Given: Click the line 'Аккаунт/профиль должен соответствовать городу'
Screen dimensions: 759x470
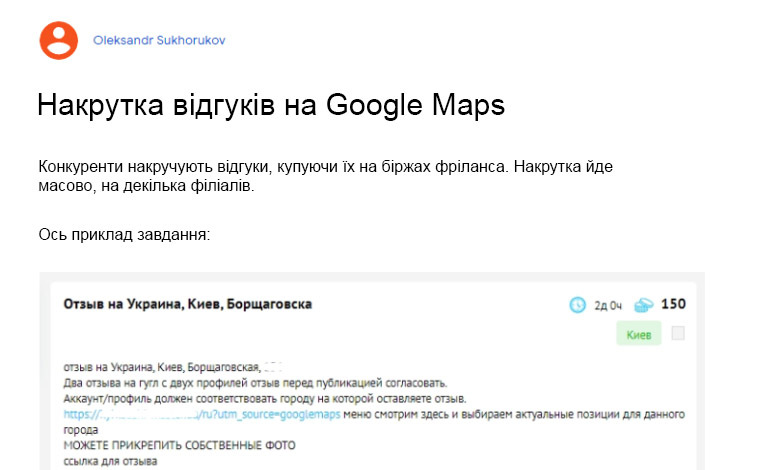Looking at the screenshot, I should 258,398.
